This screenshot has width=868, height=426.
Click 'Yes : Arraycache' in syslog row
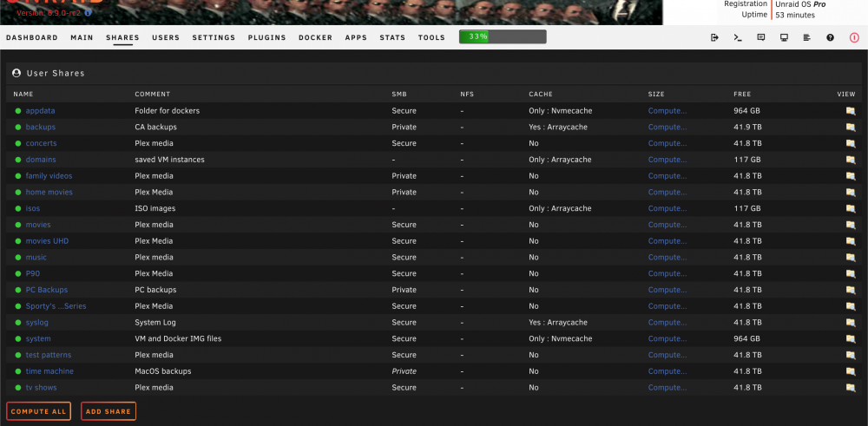click(558, 323)
